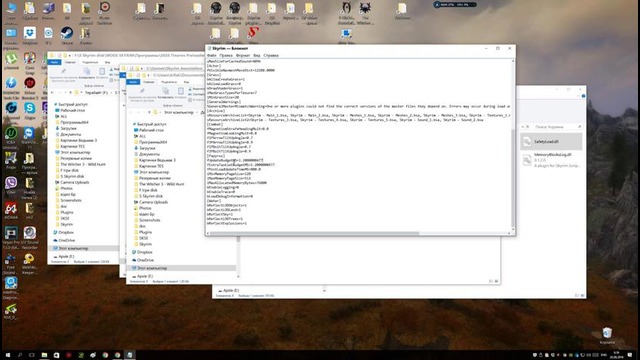
Task: Select Загрузки in Documents Explorer tree
Action: point(147,148)
